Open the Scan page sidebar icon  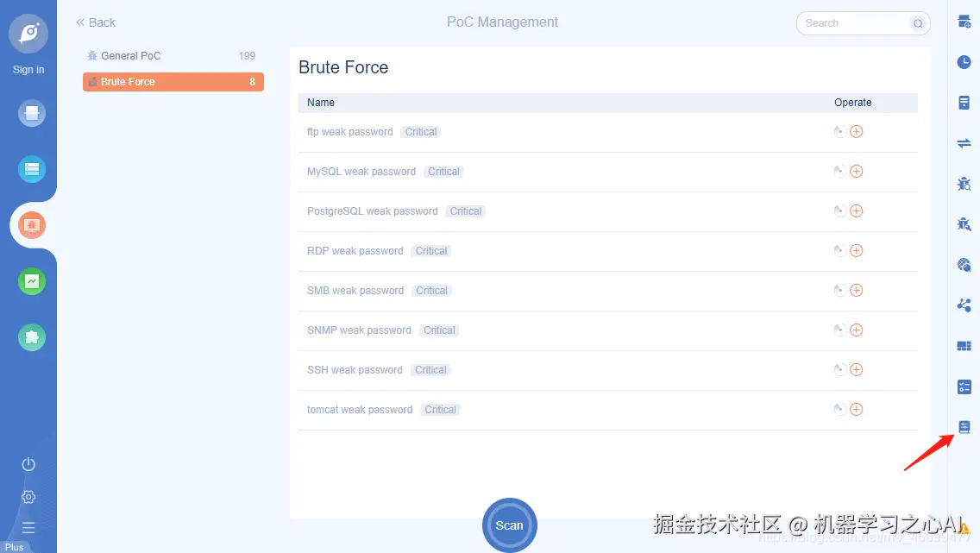tap(32, 113)
